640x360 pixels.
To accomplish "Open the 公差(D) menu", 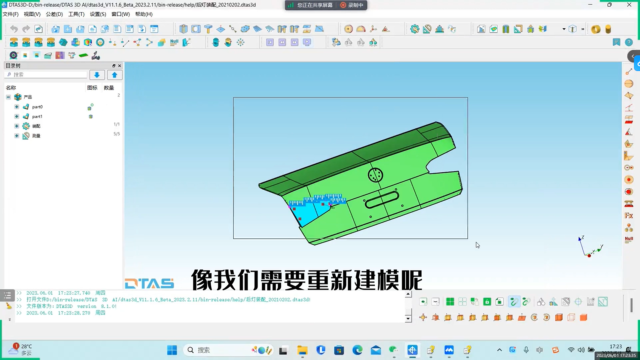I will pyautogui.click(x=54, y=14).
